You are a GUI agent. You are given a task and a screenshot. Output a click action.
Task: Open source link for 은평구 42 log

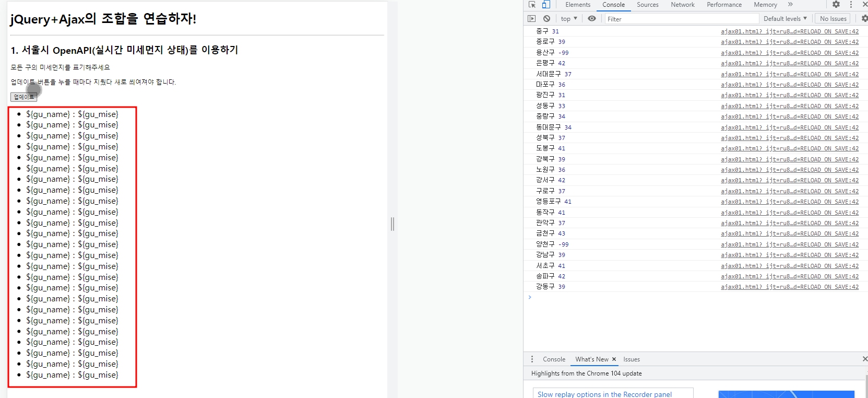[790, 63]
